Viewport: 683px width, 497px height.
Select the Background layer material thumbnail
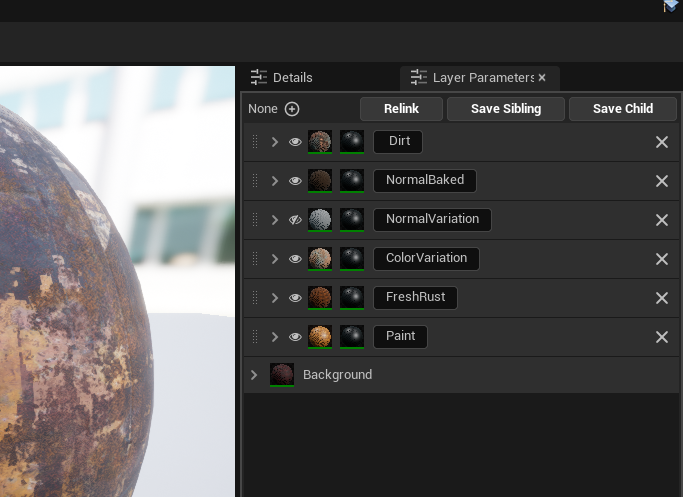tap(282, 375)
